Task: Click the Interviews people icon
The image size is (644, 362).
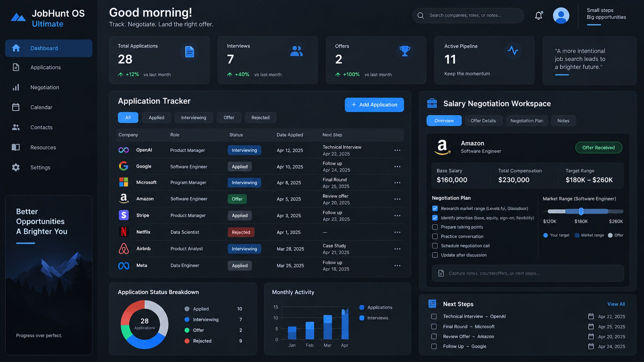Action: tap(296, 51)
